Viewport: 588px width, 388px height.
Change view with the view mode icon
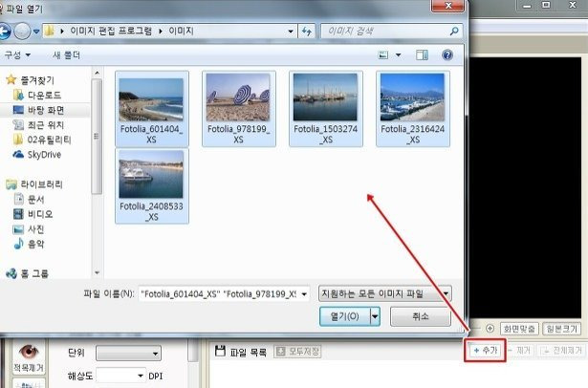pyautogui.click(x=383, y=55)
